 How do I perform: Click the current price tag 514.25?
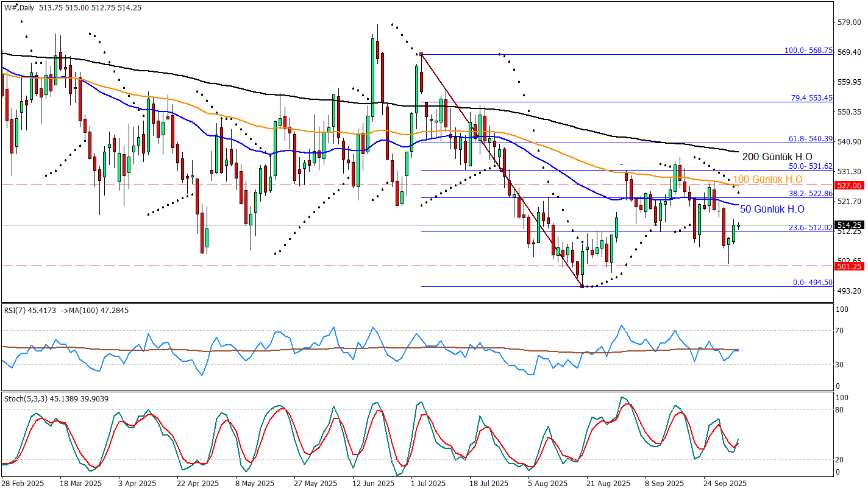click(x=849, y=225)
